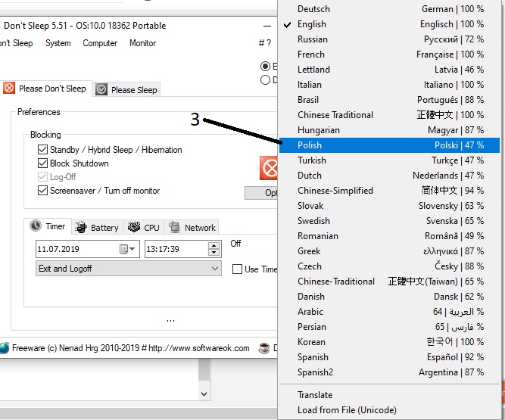505x420 pixels.
Task: Toggle Screensaver / Turn off monitor checkbox
Action: click(42, 190)
